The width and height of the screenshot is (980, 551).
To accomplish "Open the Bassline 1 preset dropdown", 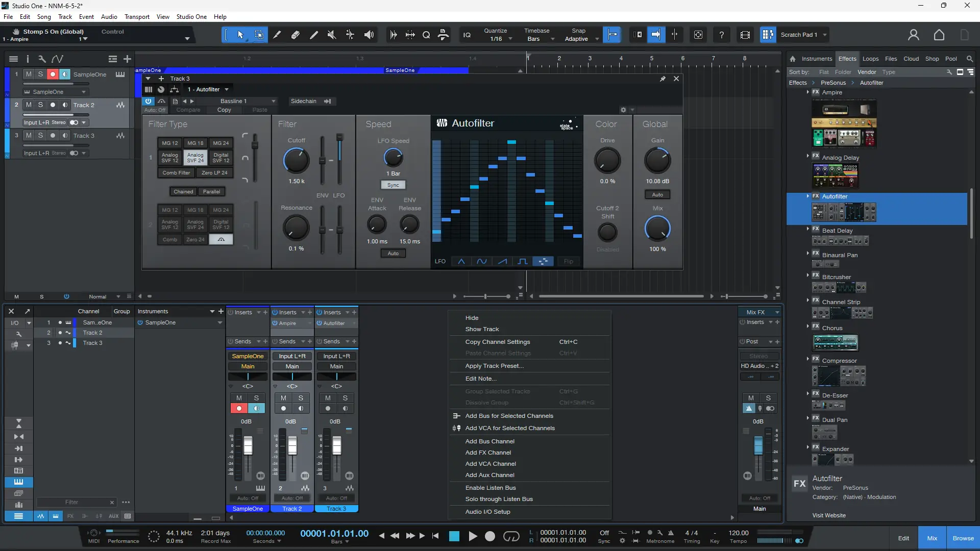I will [274, 101].
